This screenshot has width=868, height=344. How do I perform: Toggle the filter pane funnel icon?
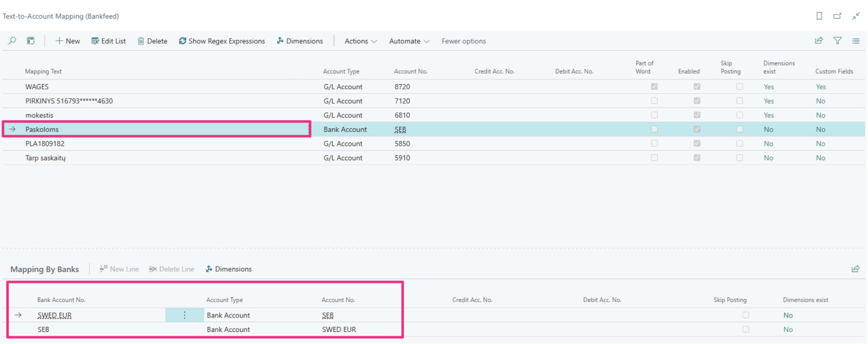tap(837, 41)
